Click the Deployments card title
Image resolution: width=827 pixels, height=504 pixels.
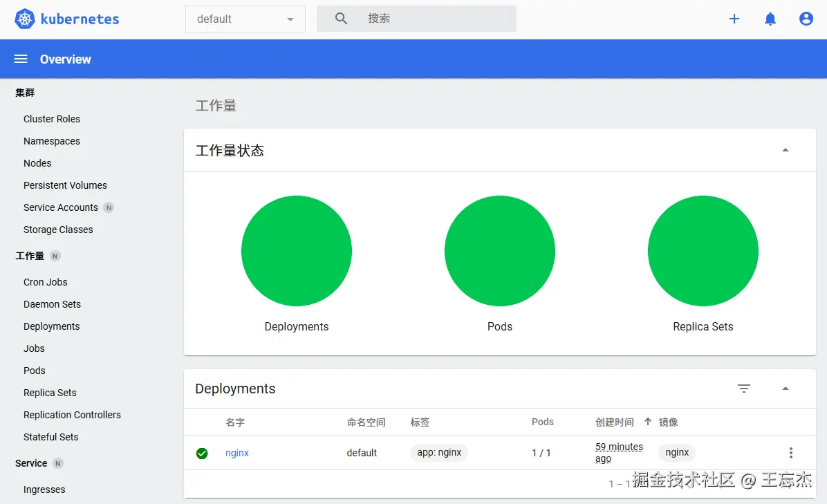235,389
